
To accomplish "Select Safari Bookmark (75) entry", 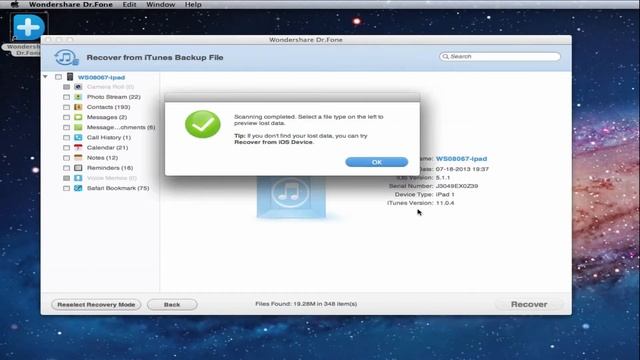I will tap(118, 188).
